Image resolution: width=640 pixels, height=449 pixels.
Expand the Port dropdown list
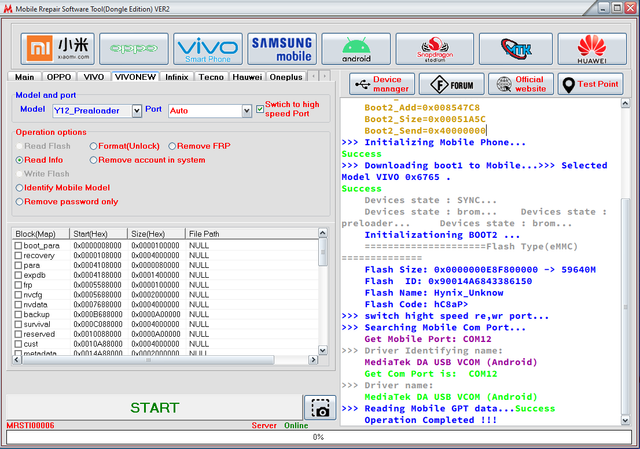[x=247, y=111]
